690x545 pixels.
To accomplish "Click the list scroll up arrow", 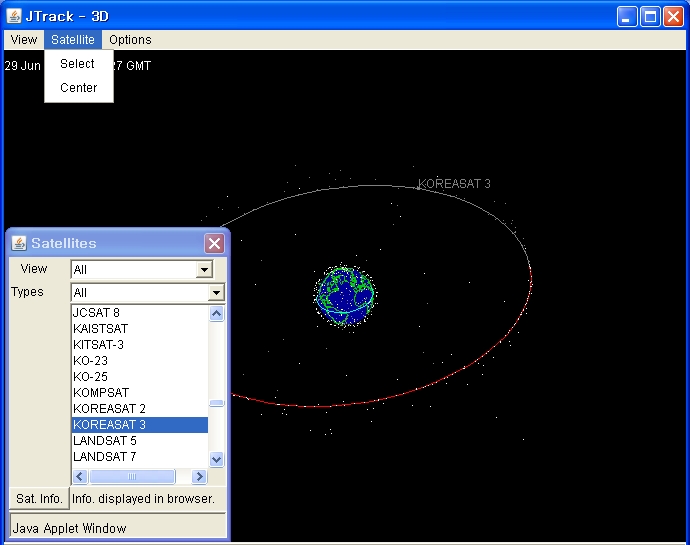I will pyautogui.click(x=216, y=313).
